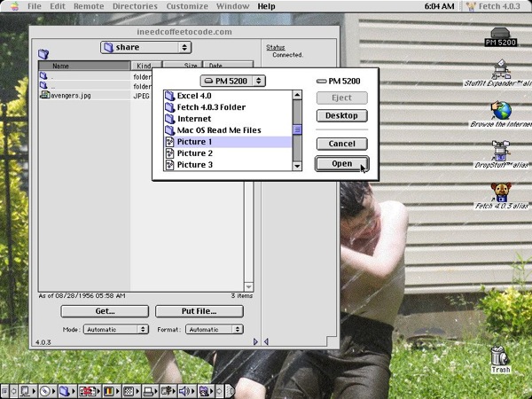
Task: Click the Open button
Action: (341, 164)
